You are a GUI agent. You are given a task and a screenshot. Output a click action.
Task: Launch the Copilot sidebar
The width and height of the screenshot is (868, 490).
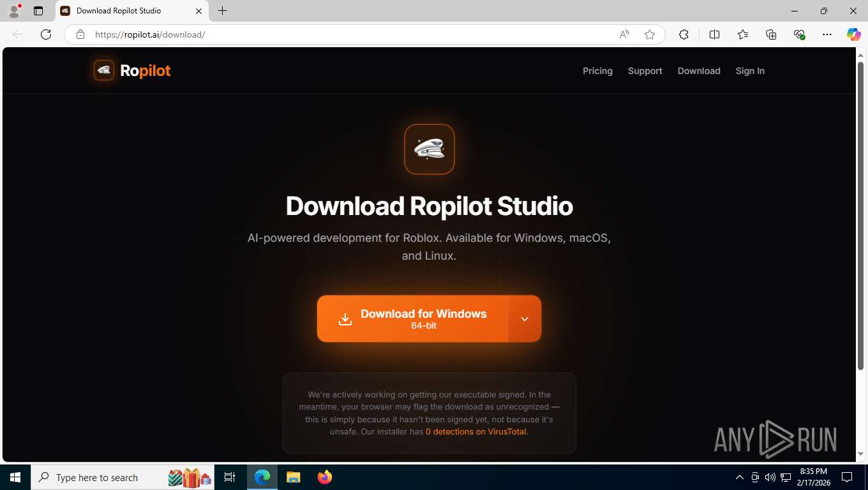pyautogui.click(x=854, y=34)
